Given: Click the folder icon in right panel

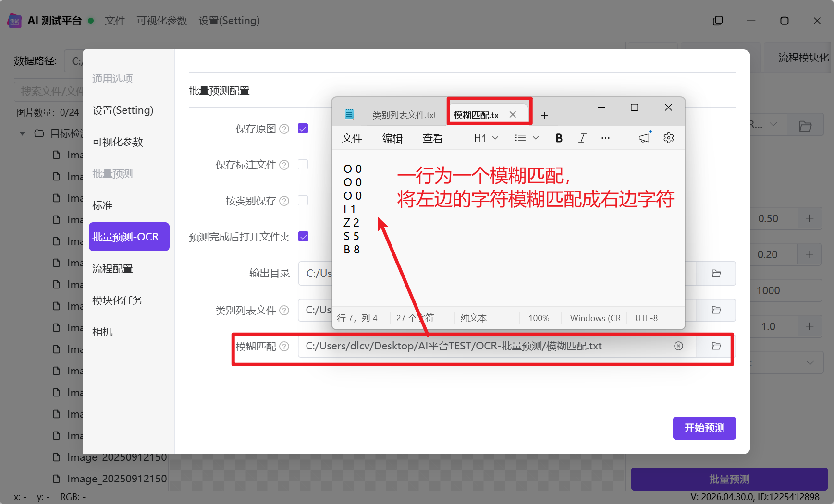Looking at the screenshot, I should [806, 126].
